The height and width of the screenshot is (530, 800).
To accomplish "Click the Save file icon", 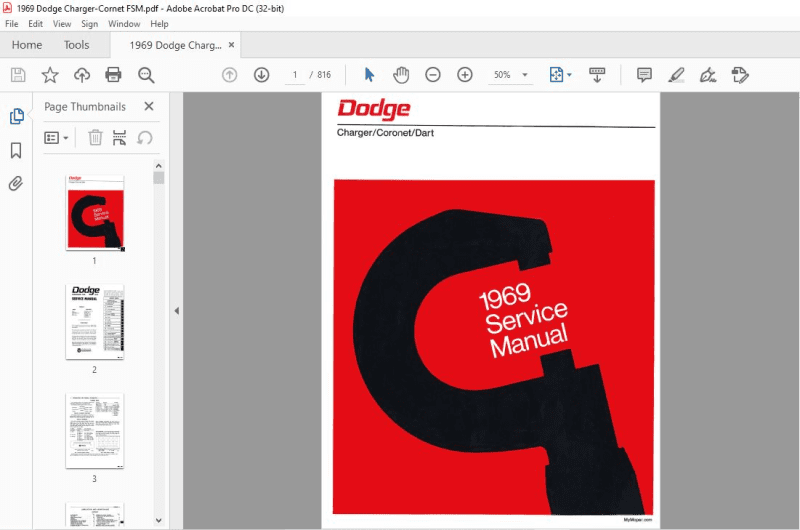I will [18, 75].
